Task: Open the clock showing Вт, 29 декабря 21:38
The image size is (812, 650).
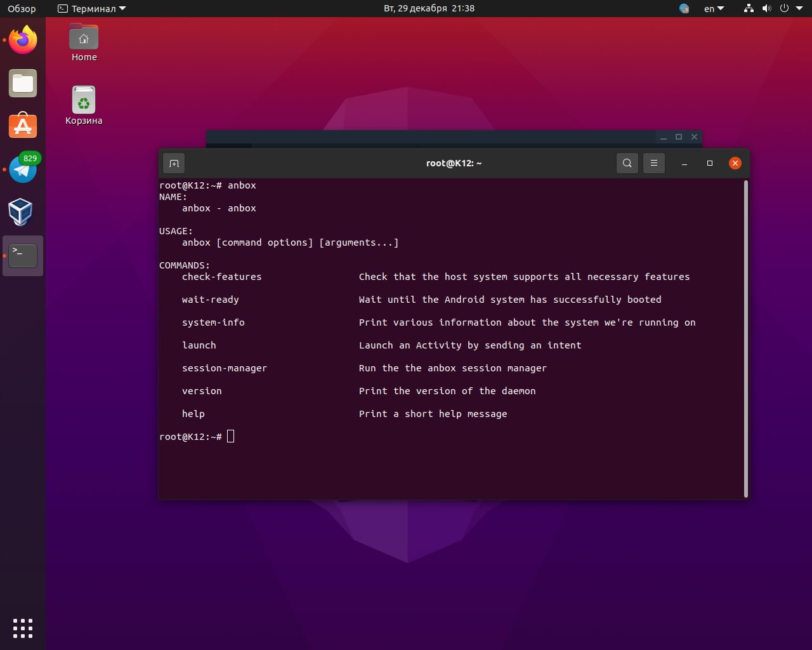Action: coord(429,8)
